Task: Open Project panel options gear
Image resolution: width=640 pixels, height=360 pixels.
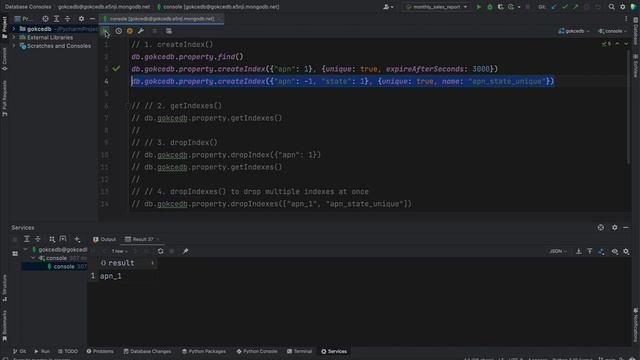Action: tap(81, 19)
